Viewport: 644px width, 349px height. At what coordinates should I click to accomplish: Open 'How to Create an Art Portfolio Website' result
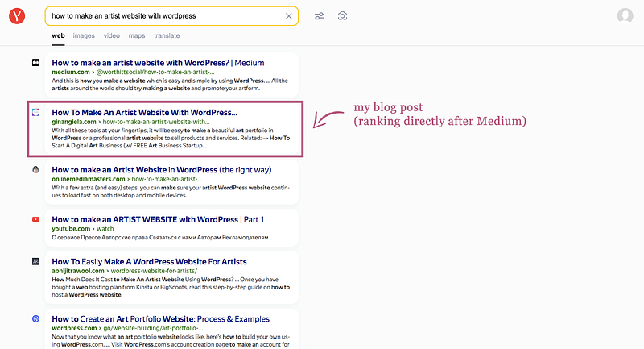point(160,319)
